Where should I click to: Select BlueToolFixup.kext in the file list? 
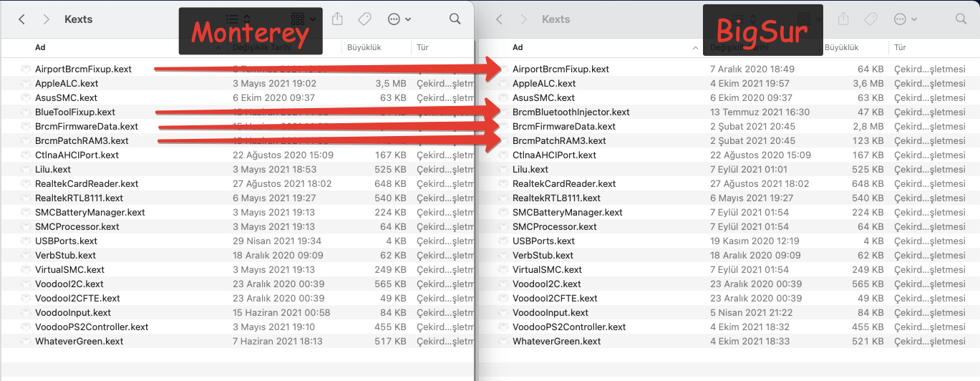[75, 112]
